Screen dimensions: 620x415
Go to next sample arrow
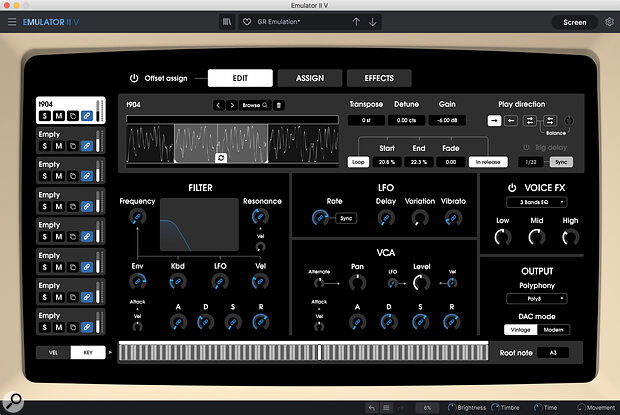(232, 105)
